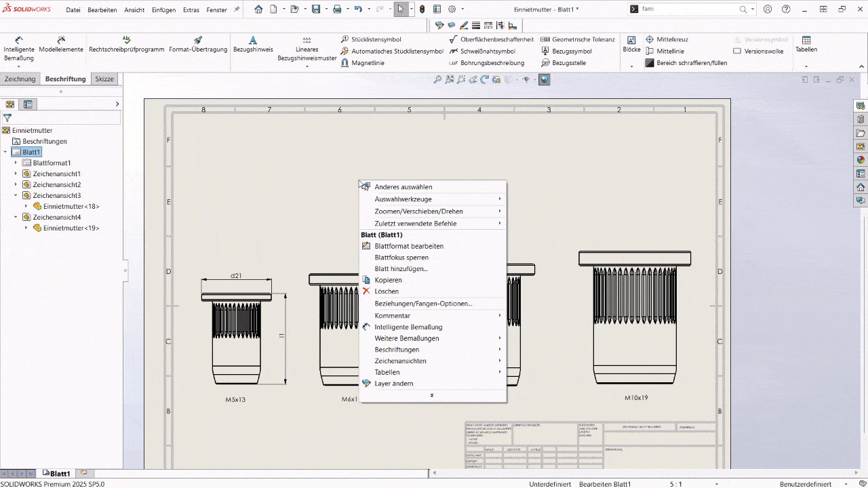Open the Extras menu
Screen dimensions: 868x488
pos(191,10)
